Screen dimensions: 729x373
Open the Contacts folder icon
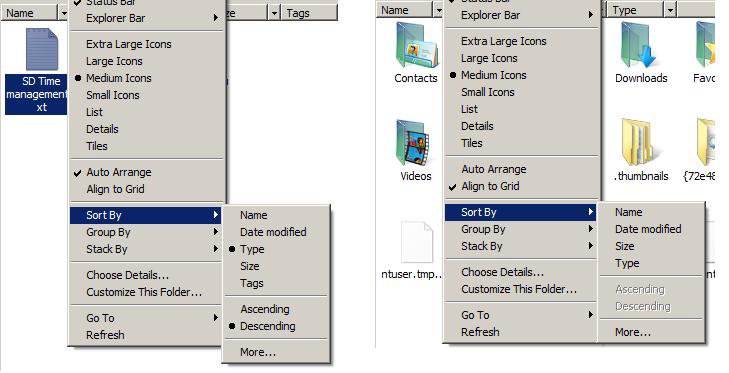417,46
